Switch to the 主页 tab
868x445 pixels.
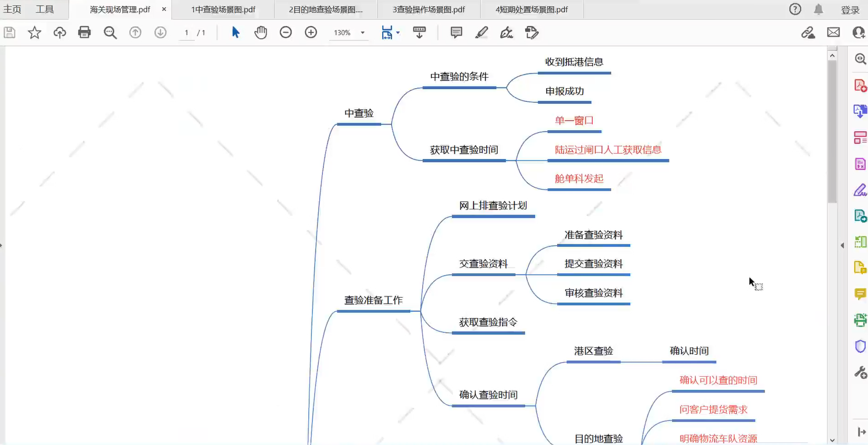12,9
